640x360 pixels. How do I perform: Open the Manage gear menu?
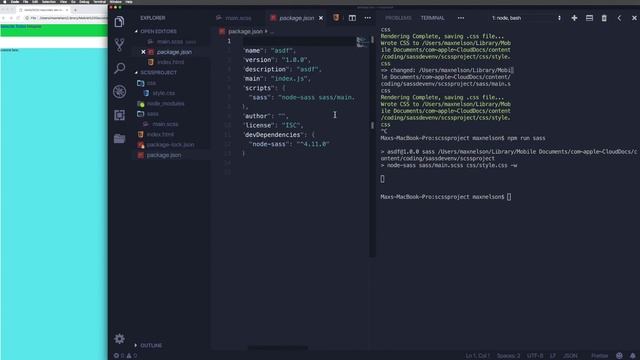coord(119,338)
